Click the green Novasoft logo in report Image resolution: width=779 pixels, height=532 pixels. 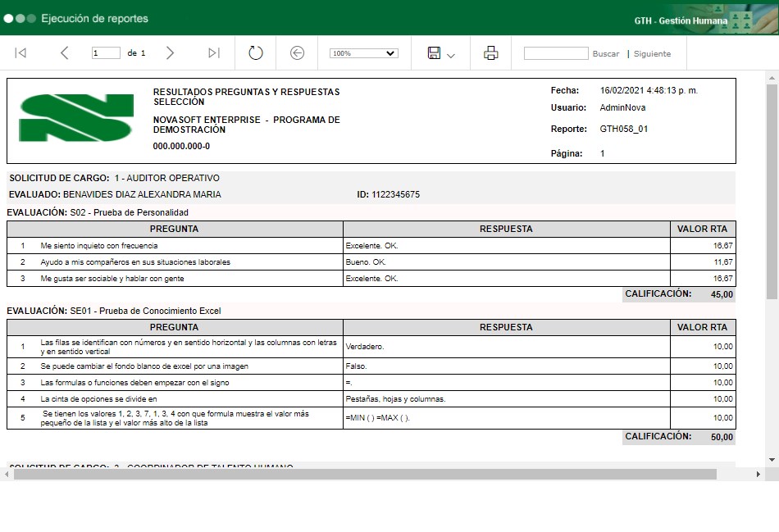[x=76, y=118]
